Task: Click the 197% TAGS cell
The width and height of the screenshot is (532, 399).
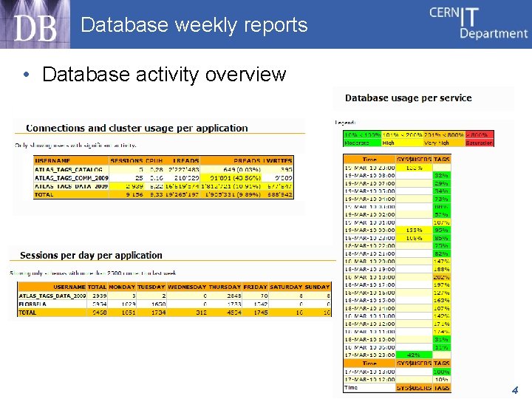Action: pyautogui.click(x=442, y=285)
